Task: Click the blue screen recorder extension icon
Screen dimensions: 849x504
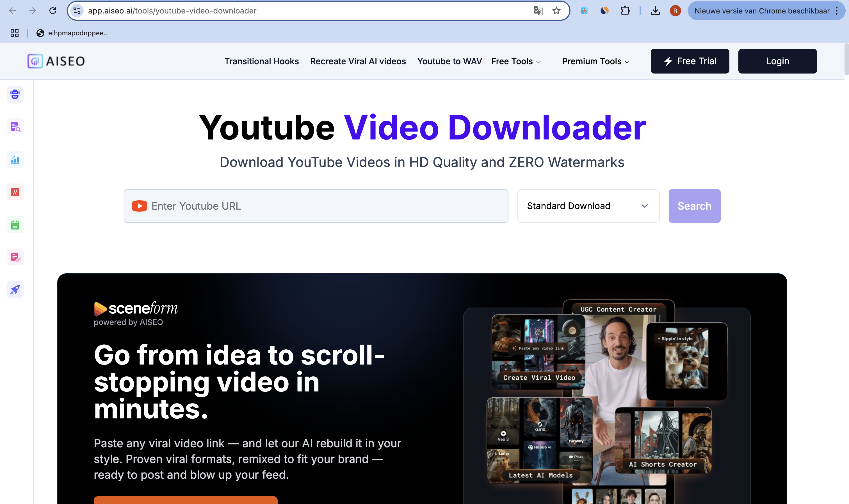Action: click(x=584, y=11)
